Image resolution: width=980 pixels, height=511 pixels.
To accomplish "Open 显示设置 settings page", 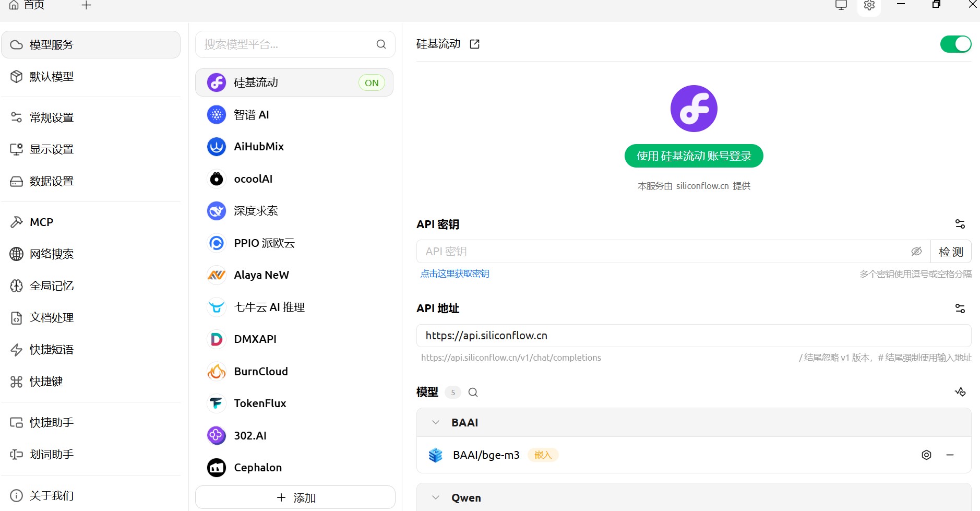I will tap(91, 149).
